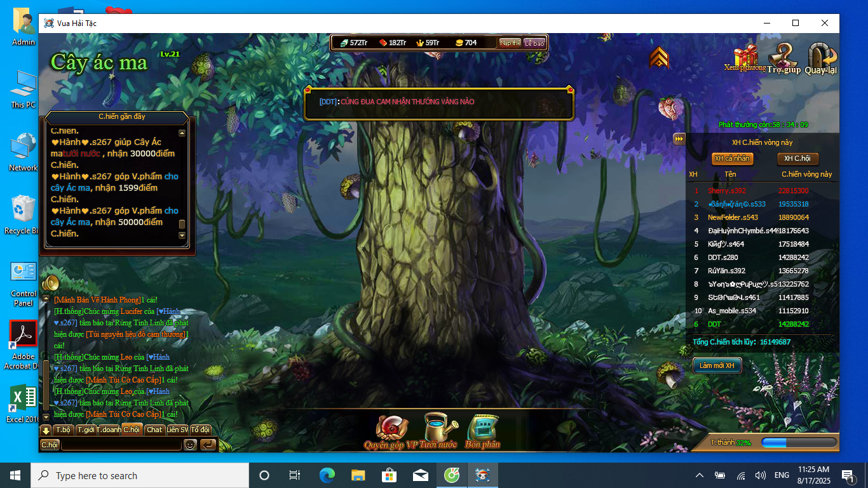Select the Control Panel desktop icon
This screenshot has height=488, width=868.
click(24, 283)
